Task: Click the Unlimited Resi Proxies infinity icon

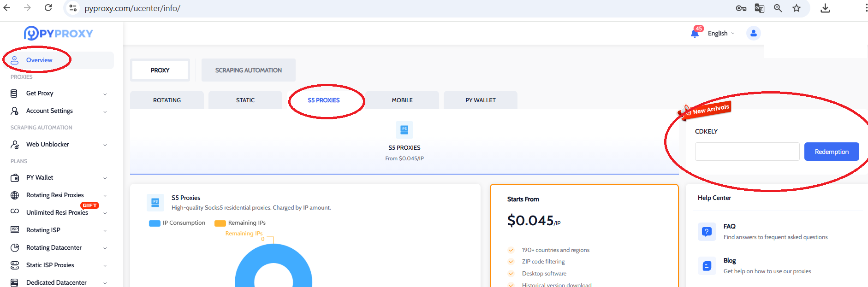Action: (x=15, y=211)
